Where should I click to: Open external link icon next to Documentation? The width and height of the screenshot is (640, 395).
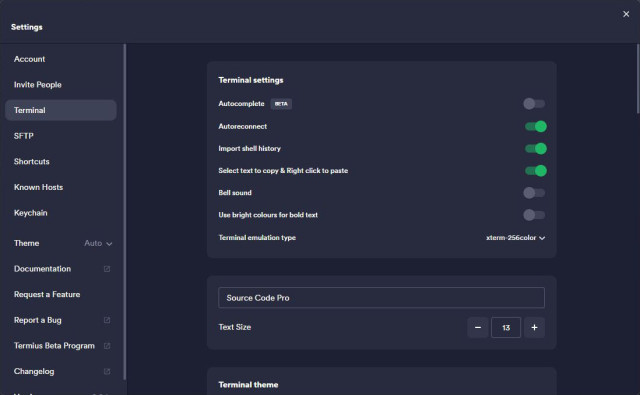[107, 269]
